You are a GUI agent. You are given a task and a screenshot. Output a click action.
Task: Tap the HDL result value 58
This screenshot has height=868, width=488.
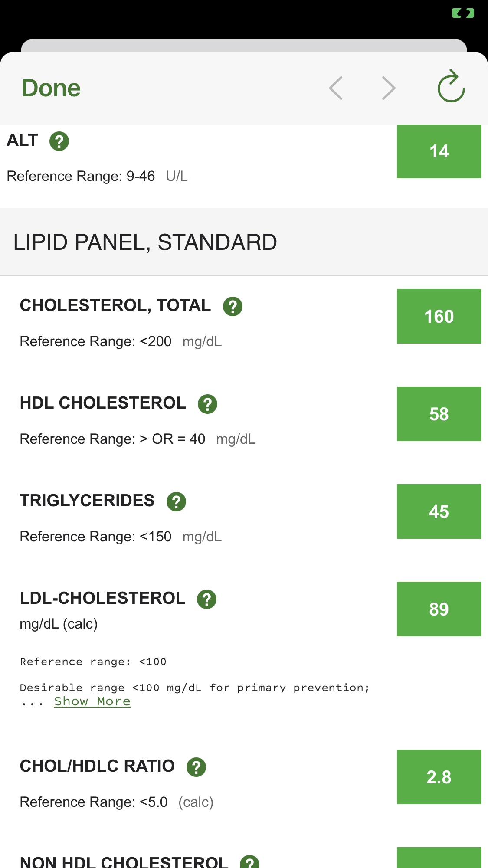coord(439,414)
